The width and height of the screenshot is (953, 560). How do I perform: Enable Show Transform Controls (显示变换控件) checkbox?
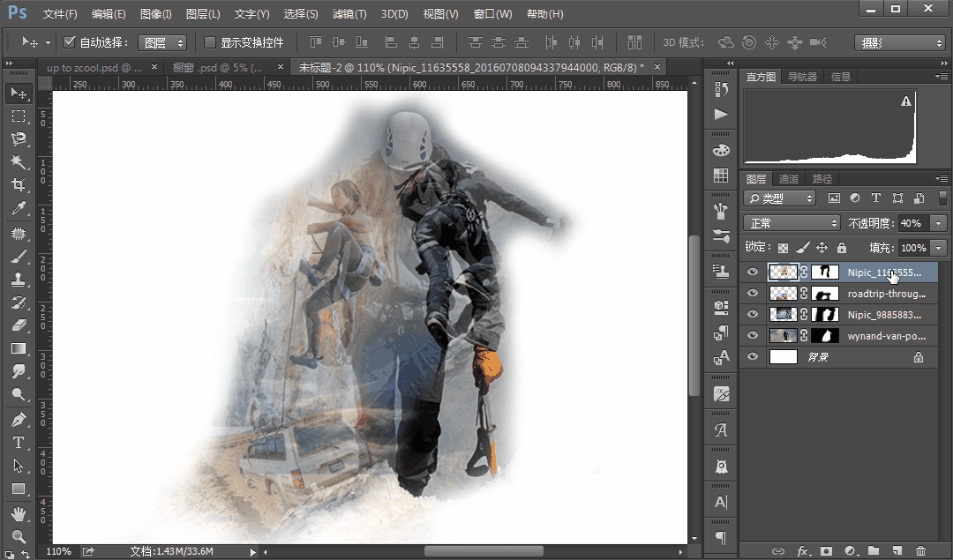click(210, 42)
